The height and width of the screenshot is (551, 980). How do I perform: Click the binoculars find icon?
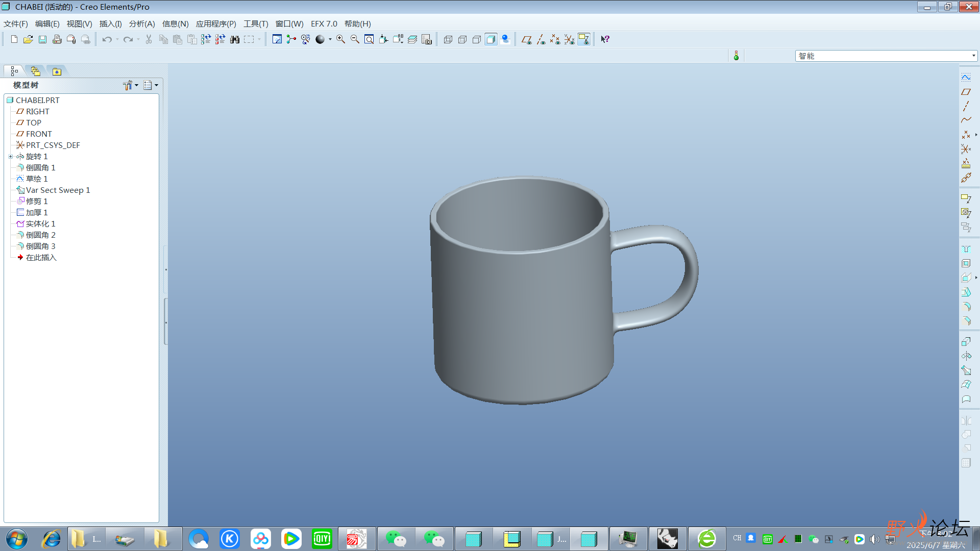pyautogui.click(x=235, y=39)
